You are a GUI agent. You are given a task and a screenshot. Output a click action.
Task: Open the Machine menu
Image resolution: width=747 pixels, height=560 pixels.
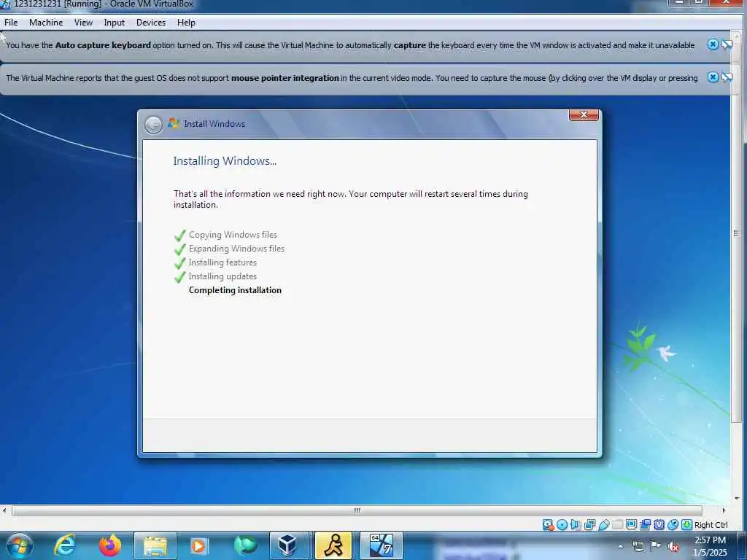(x=46, y=23)
